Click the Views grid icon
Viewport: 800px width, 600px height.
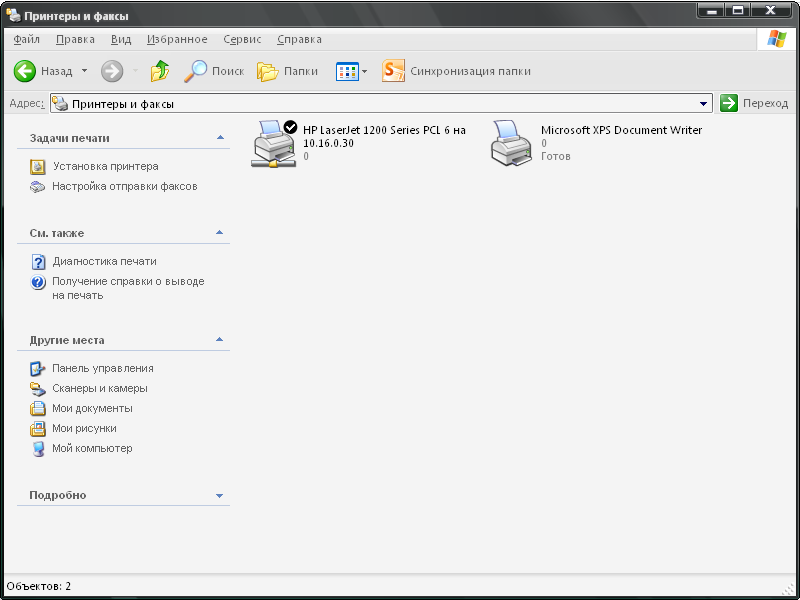tap(347, 71)
